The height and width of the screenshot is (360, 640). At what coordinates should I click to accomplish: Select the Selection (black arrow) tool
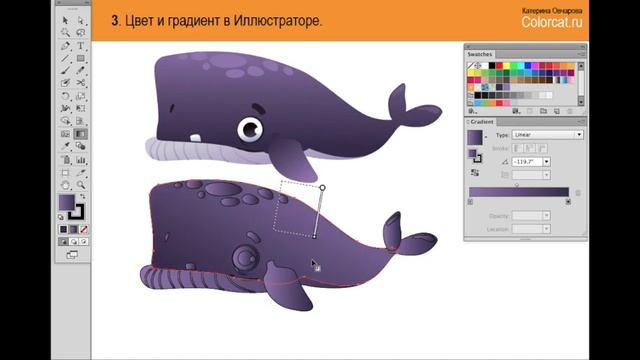(x=65, y=20)
